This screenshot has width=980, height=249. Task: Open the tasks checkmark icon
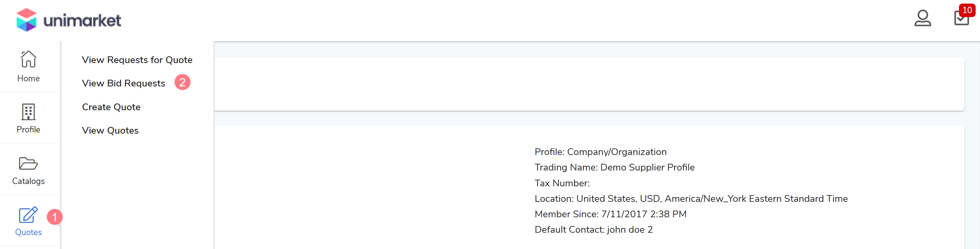pos(961,19)
